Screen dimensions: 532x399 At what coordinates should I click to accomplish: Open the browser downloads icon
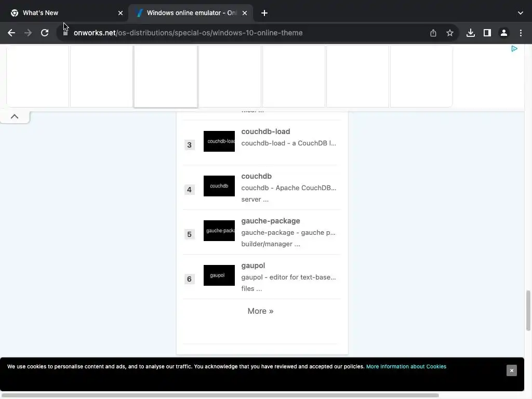coord(470,33)
